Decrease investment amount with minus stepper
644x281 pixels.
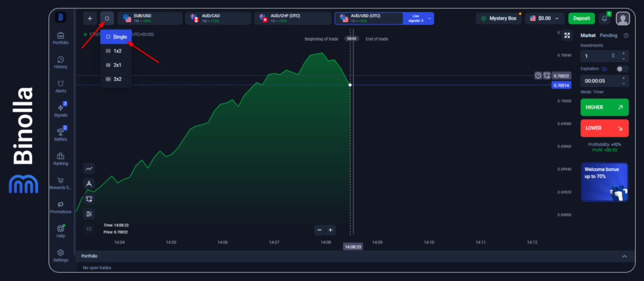click(623, 58)
